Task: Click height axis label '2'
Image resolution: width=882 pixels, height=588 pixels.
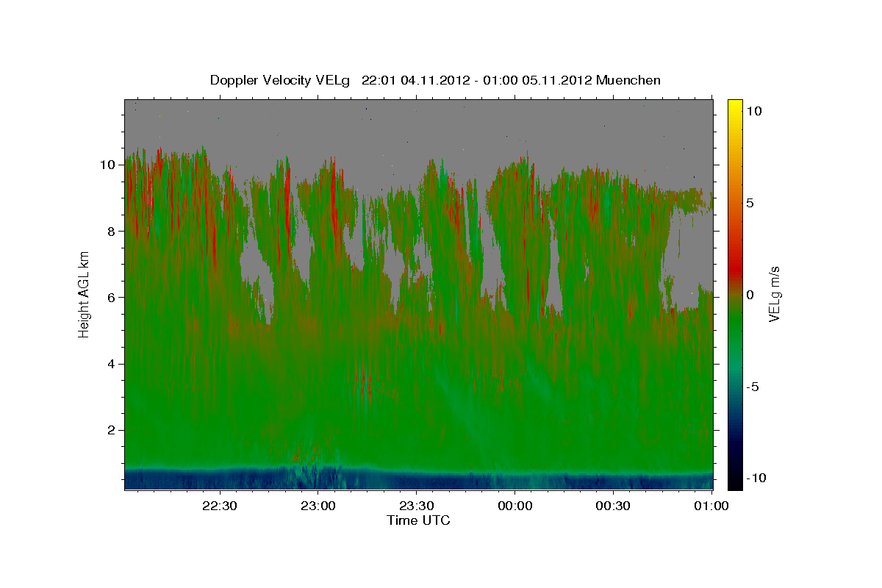Action: tap(112, 430)
